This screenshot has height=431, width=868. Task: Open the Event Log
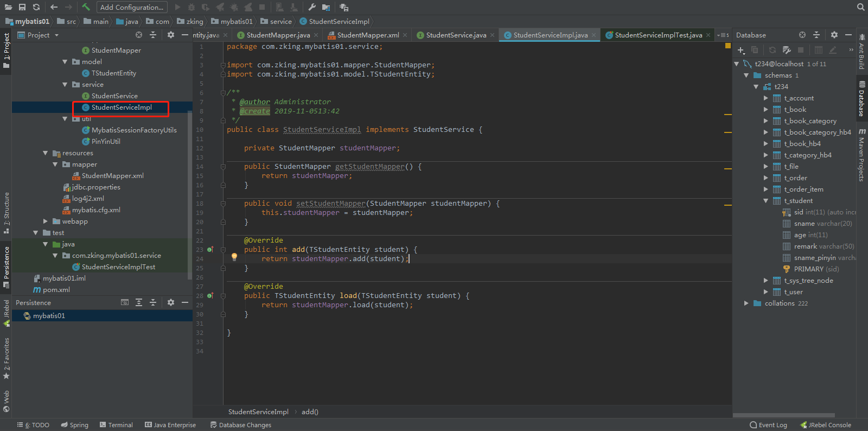[x=768, y=425]
